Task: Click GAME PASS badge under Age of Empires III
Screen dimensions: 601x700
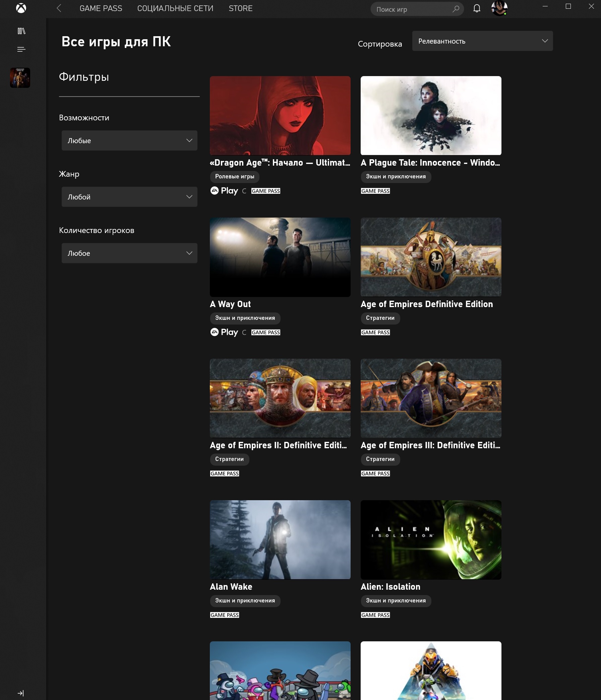Action: click(x=375, y=474)
